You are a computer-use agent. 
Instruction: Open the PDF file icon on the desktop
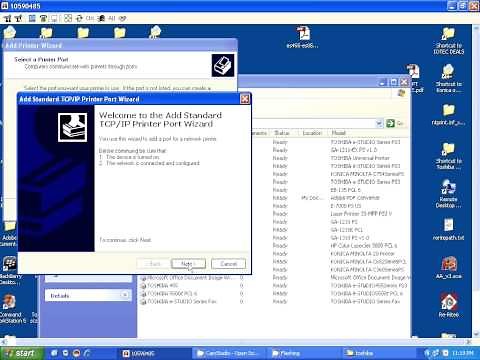[303, 37]
